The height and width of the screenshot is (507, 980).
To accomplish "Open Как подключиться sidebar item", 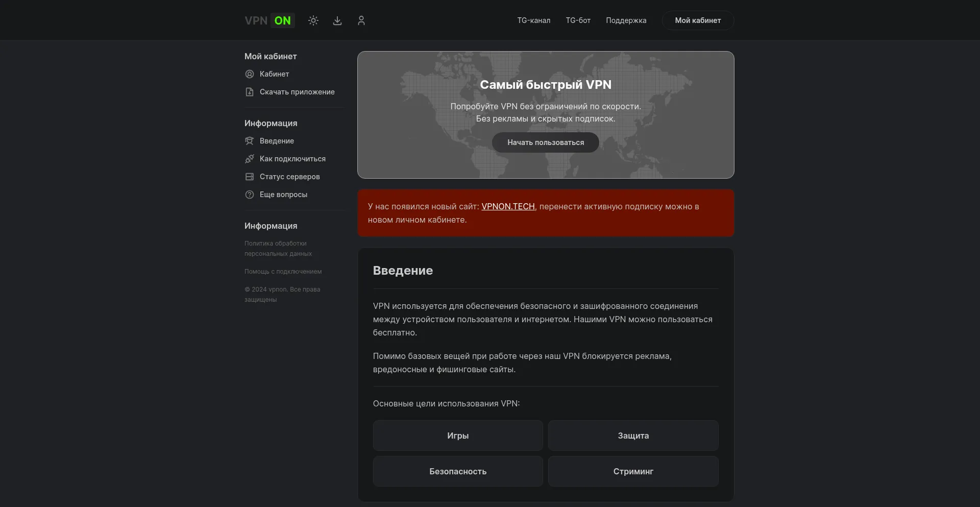I will coord(292,159).
